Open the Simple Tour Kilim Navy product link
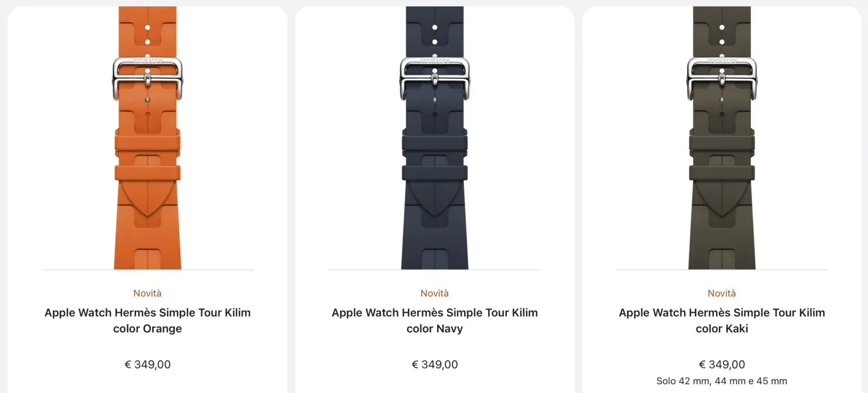This screenshot has height=393, width=868. point(435,320)
